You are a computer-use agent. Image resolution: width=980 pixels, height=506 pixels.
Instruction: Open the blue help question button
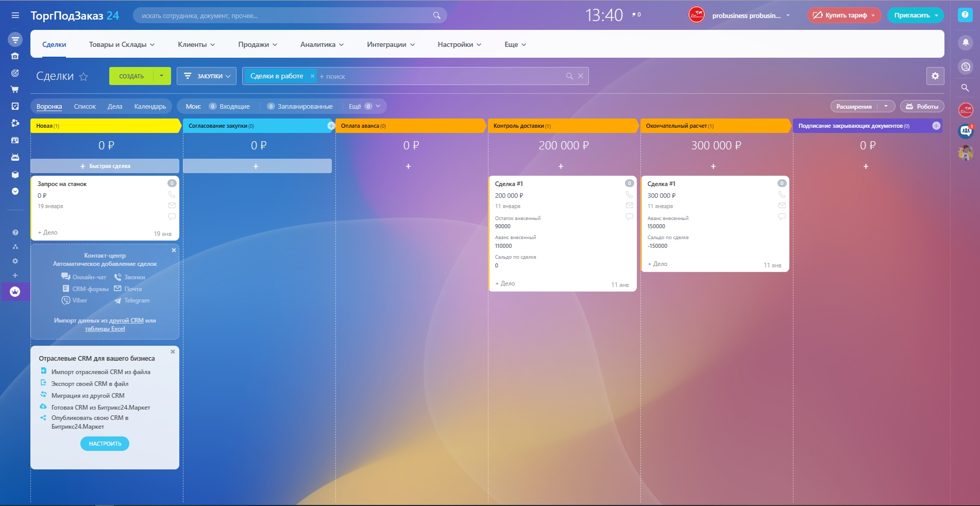click(965, 15)
